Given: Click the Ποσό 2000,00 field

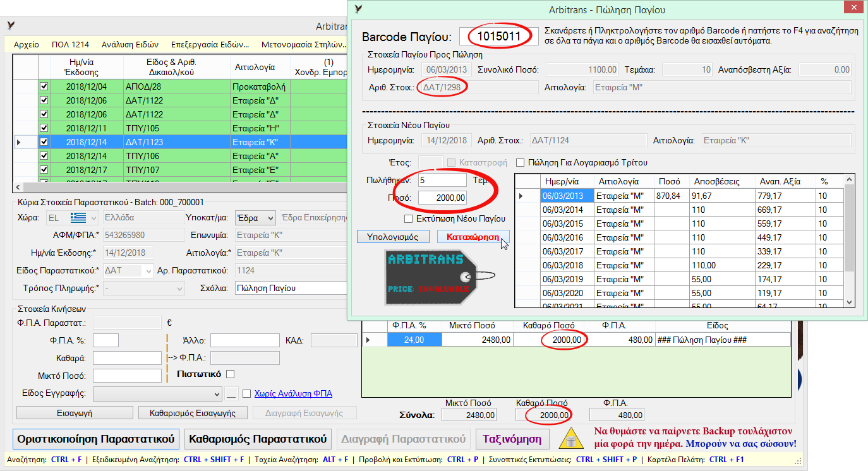Looking at the screenshot, I should pos(442,198).
